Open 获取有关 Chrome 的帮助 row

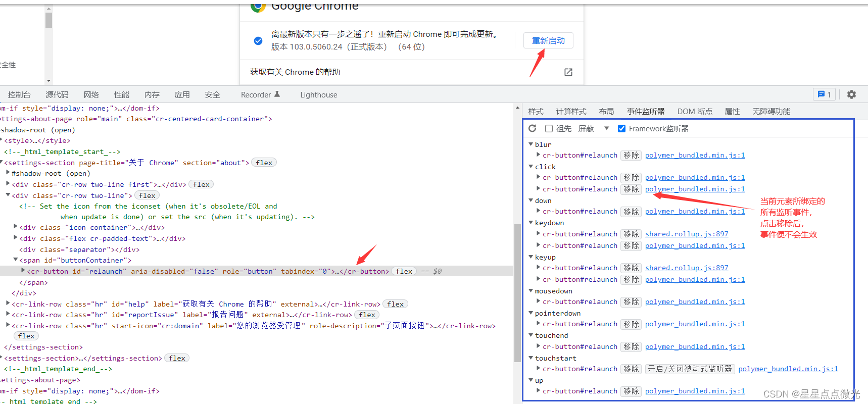pos(411,72)
